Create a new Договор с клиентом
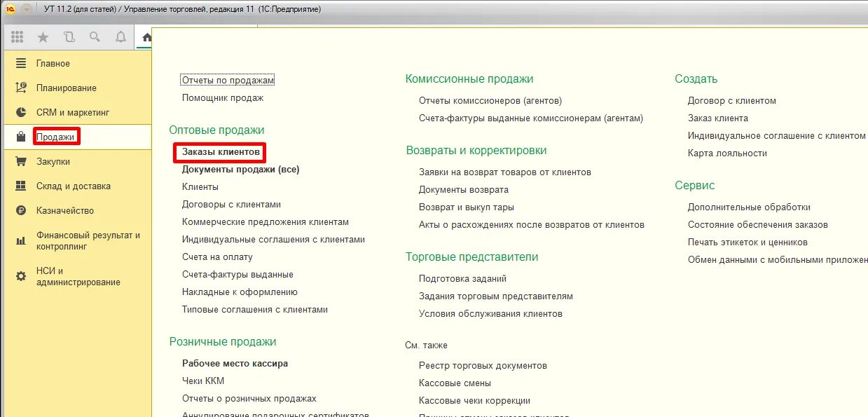 pos(732,100)
